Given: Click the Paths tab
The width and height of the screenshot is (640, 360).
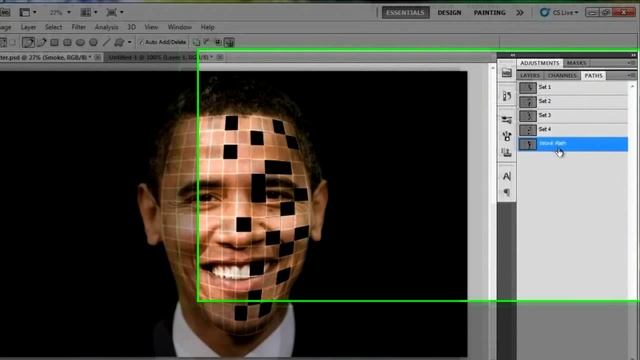Looking at the screenshot, I should pos(593,76).
